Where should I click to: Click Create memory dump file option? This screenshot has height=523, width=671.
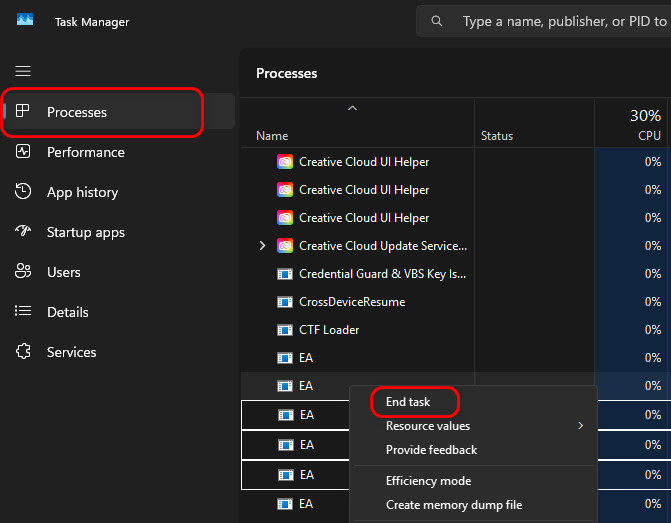coord(453,505)
